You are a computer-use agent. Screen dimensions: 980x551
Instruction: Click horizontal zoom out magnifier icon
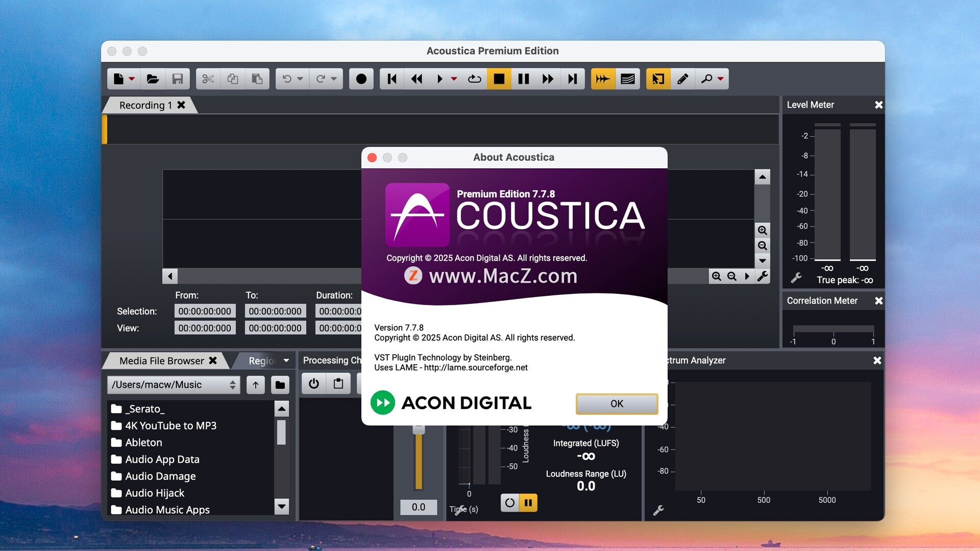point(732,276)
